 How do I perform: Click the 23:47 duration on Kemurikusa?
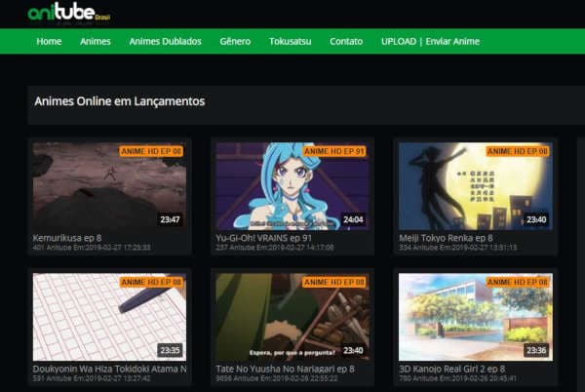click(x=170, y=219)
